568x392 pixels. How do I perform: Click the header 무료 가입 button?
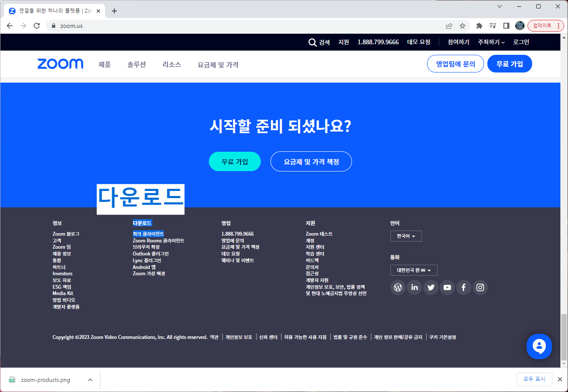(x=510, y=64)
